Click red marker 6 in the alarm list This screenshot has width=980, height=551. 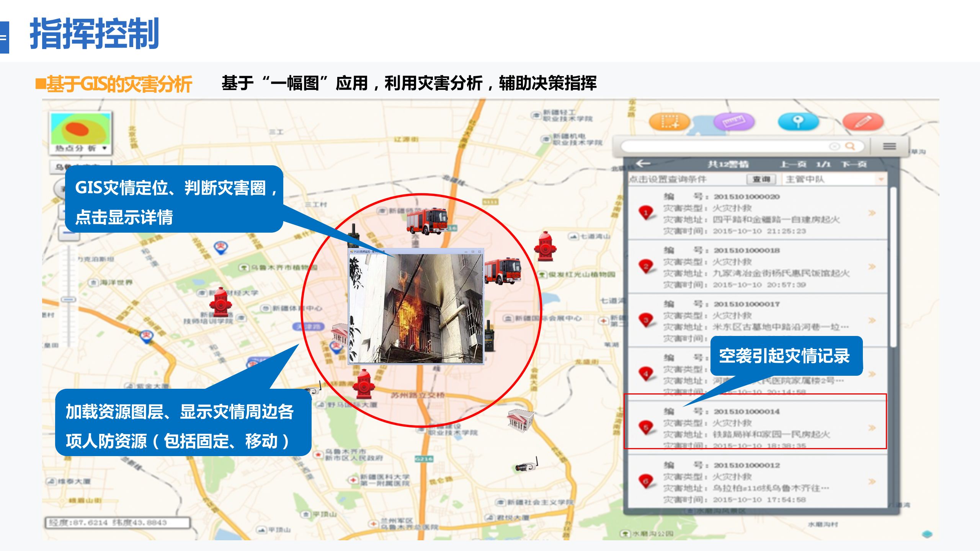tap(646, 481)
